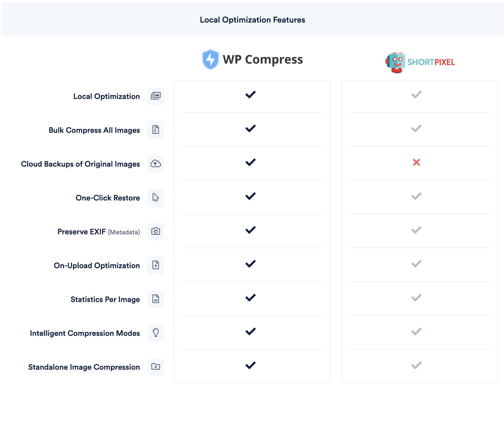The height and width of the screenshot is (423, 504).
Task: Click the Local Optimization images icon
Action: (x=155, y=96)
